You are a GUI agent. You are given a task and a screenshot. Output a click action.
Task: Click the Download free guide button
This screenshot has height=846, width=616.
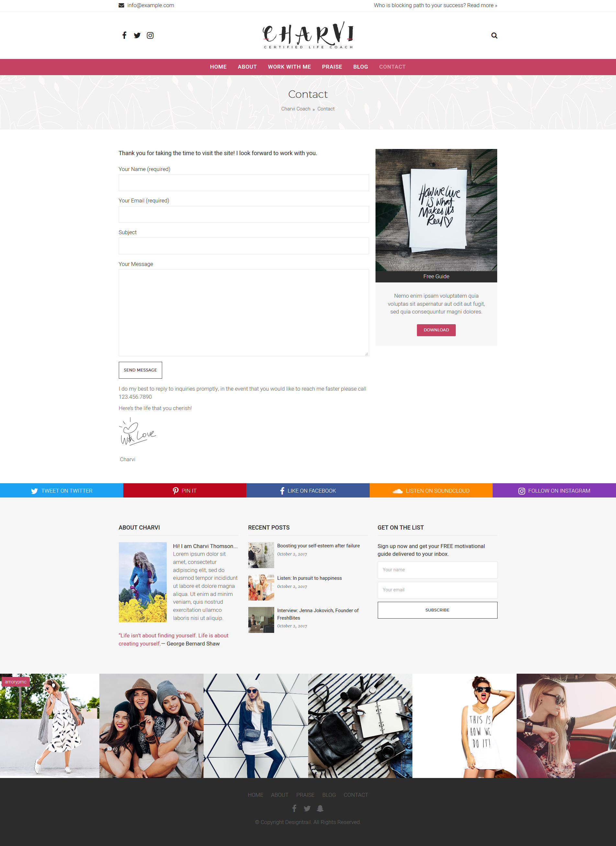coord(436,330)
